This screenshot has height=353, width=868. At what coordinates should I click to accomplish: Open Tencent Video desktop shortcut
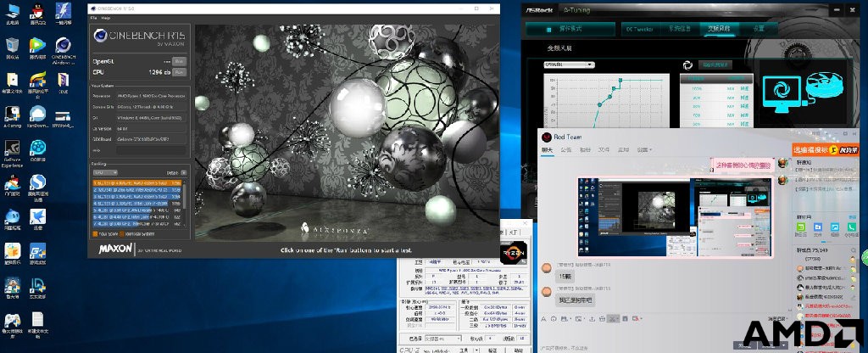(x=37, y=48)
